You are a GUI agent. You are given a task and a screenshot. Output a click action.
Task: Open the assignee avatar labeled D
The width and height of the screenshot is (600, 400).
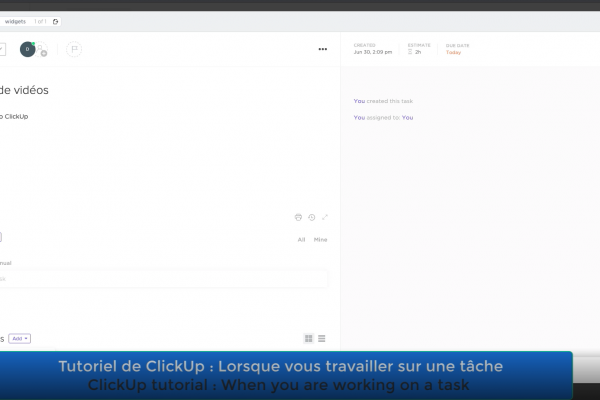pos(28,49)
